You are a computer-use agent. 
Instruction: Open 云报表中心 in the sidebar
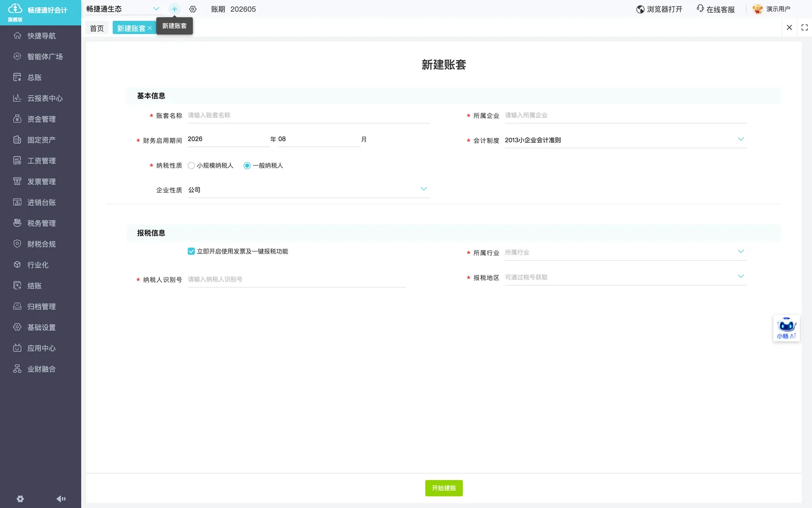pos(41,98)
